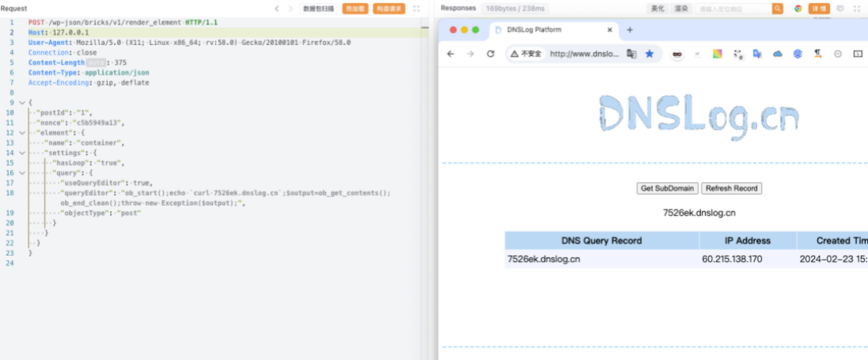Go to next request with right chevron
Image resolution: width=868 pixels, height=360 pixels.
tap(290, 8)
